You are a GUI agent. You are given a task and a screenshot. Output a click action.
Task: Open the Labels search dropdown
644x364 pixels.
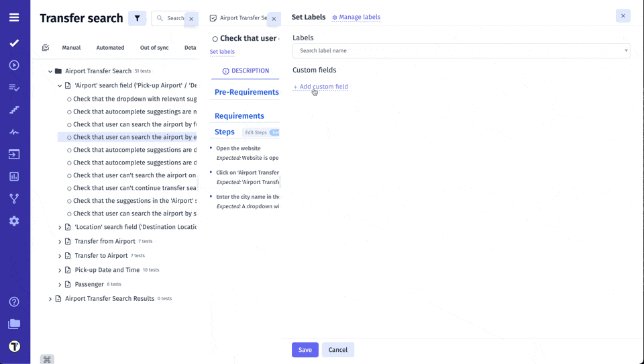point(461,51)
